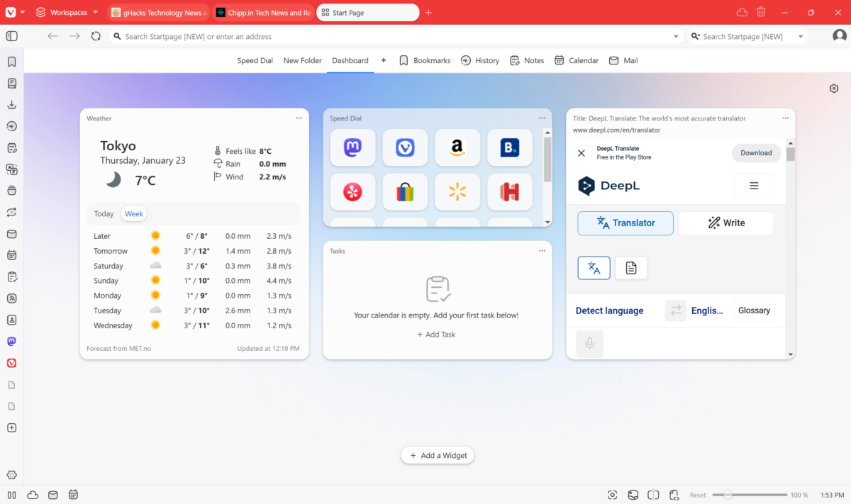Viewport: 851px width, 504px height.
Task: Open the Detect language dropdown in DeepL
Action: point(609,310)
